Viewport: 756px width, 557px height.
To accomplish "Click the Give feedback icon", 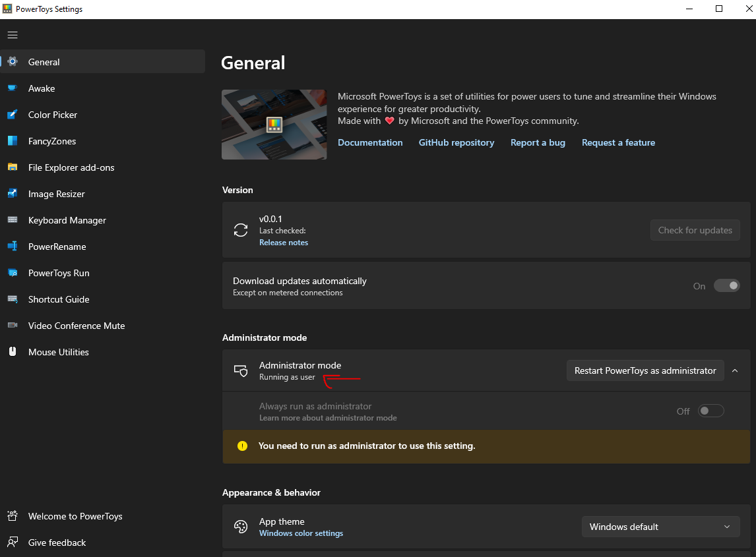I will point(13,542).
